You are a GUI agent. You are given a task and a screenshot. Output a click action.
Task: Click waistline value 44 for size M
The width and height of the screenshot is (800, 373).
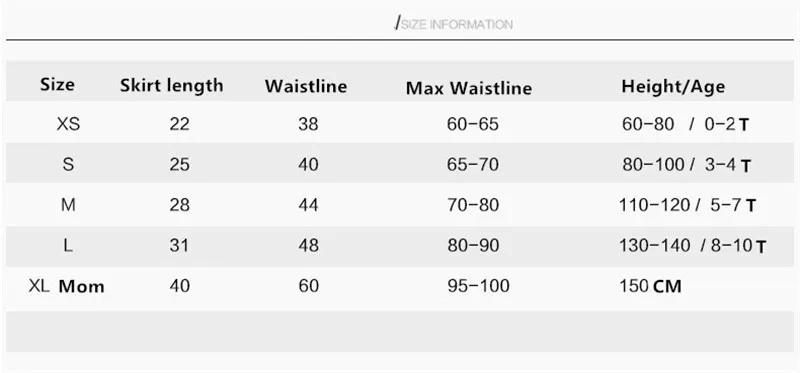pyautogui.click(x=308, y=205)
